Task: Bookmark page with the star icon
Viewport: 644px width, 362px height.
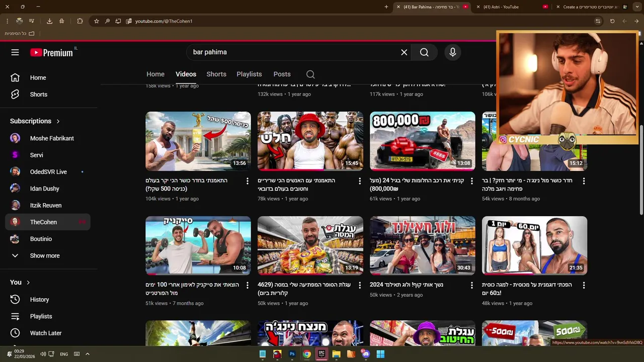Action: (x=96, y=21)
